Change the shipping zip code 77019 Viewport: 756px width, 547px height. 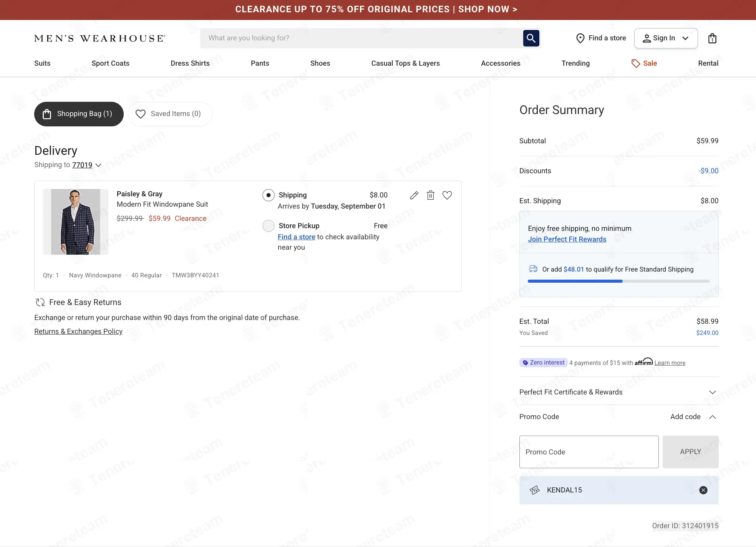82,165
